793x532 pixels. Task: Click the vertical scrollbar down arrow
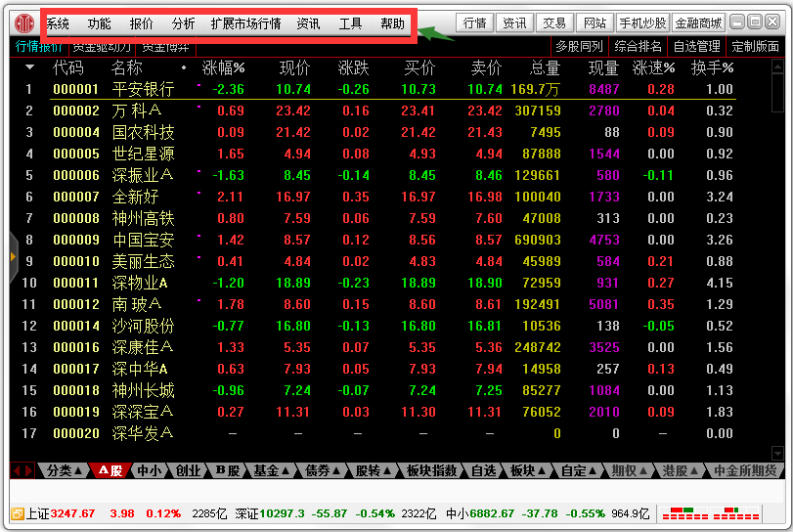point(777,453)
